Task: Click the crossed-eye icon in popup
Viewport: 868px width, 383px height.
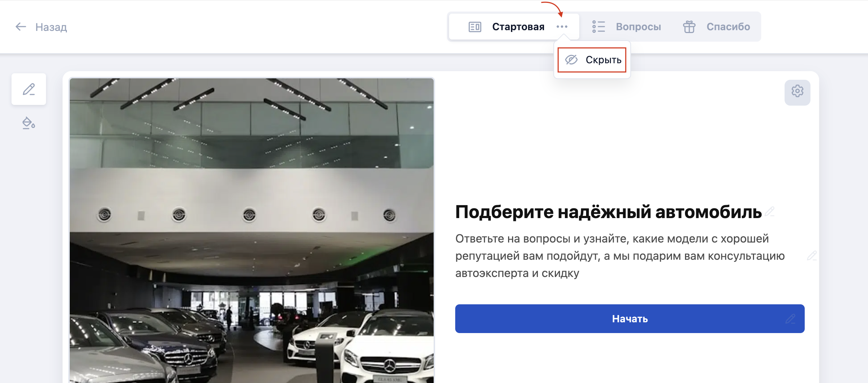Action: coord(571,60)
